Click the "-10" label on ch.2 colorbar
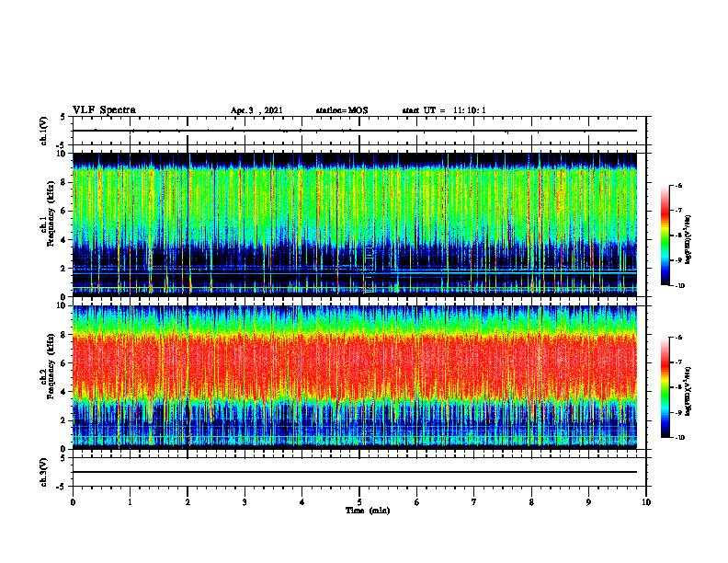The image size is (728, 563). [x=679, y=438]
